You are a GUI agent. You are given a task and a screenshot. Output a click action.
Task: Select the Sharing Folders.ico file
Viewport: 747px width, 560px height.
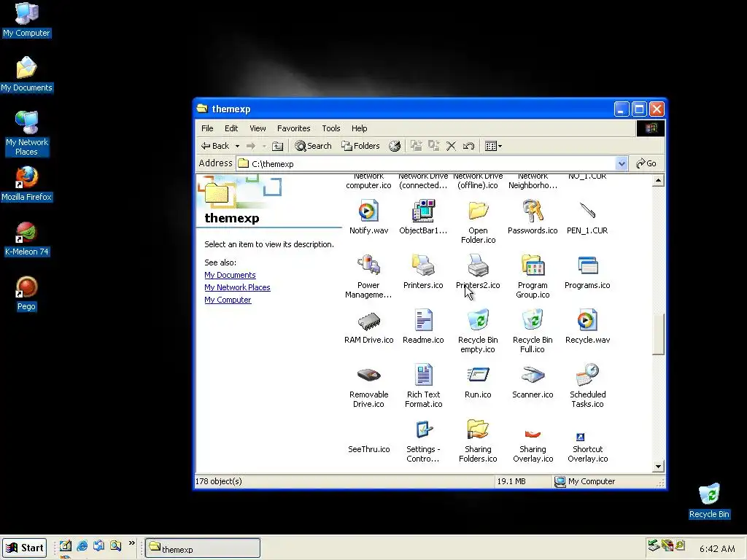click(x=478, y=430)
